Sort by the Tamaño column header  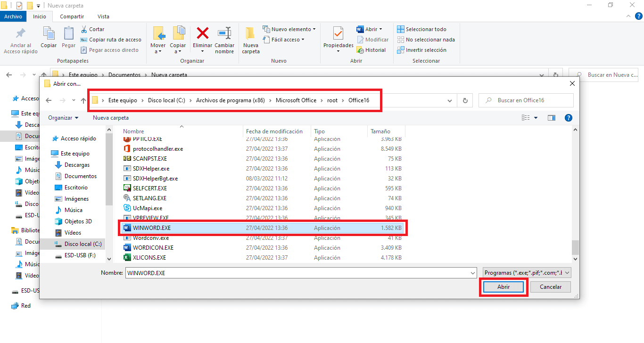coord(386,131)
